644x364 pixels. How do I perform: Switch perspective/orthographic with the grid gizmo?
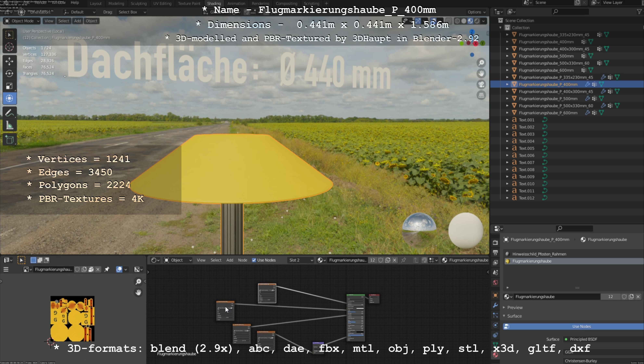coord(481,95)
